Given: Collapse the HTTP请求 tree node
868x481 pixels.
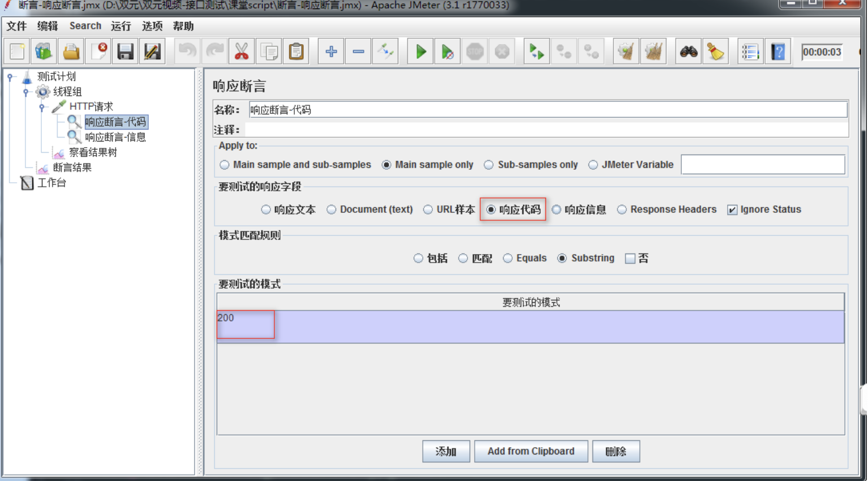Looking at the screenshot, I should pos(42,106).
